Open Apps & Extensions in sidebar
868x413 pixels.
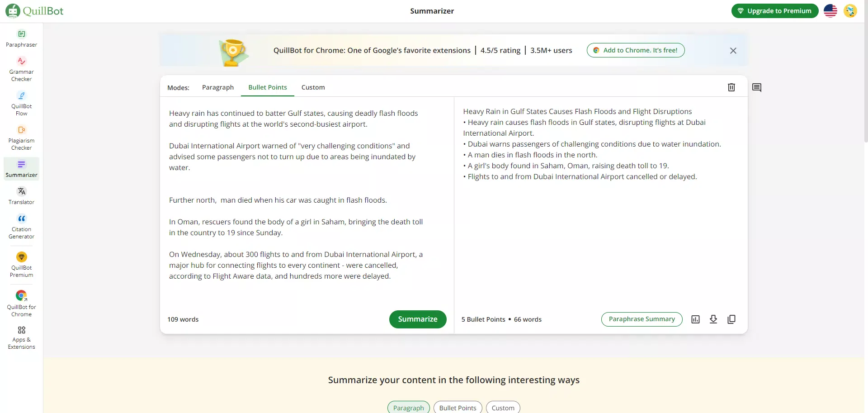(x=21, y=338)
